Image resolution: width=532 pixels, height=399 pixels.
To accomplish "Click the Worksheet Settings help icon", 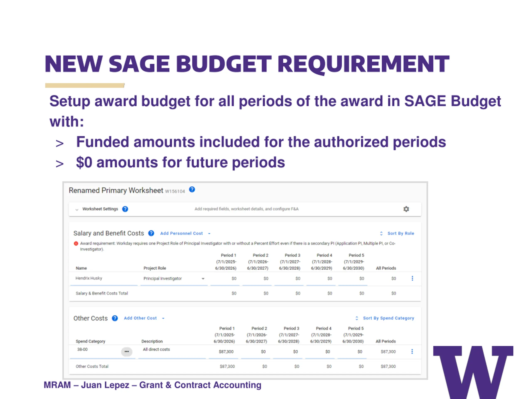I will coord(125,209).
